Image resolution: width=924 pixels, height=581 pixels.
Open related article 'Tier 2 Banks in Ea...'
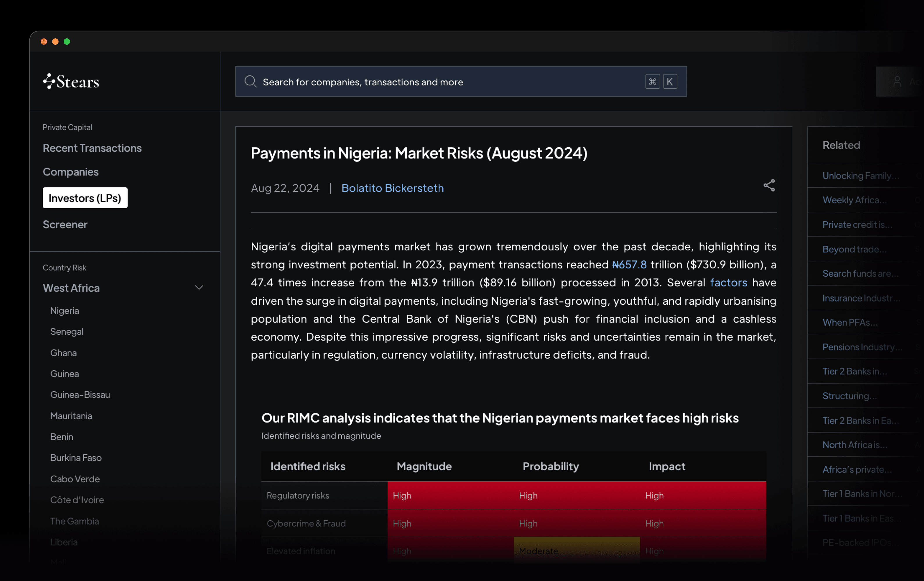pos(860,421)
